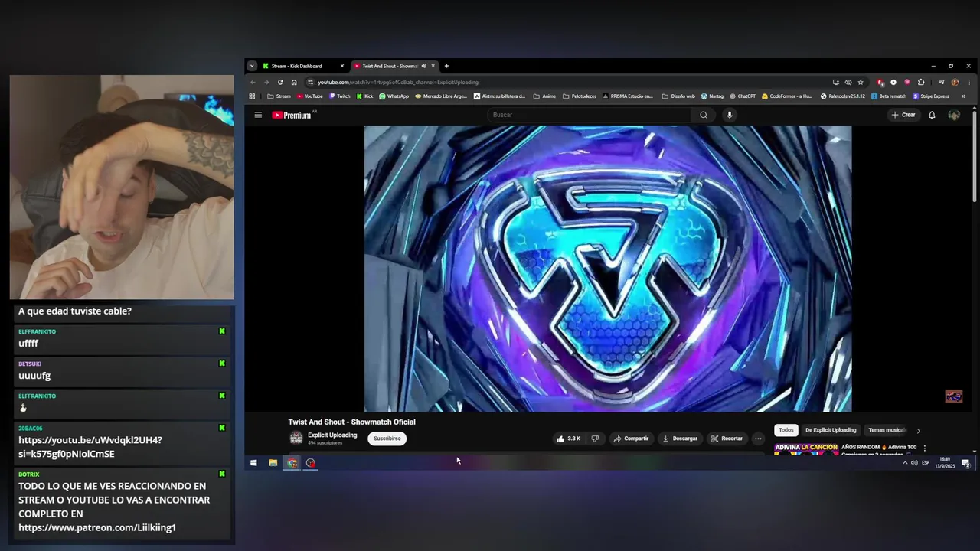
Task: Open the Chrome home page button
Action: pos(294,82)
